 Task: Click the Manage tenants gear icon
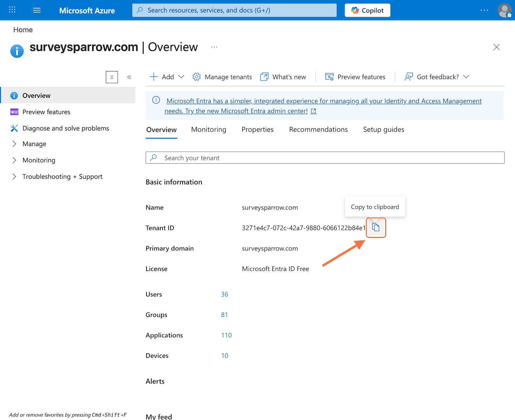tap(196, 77)
